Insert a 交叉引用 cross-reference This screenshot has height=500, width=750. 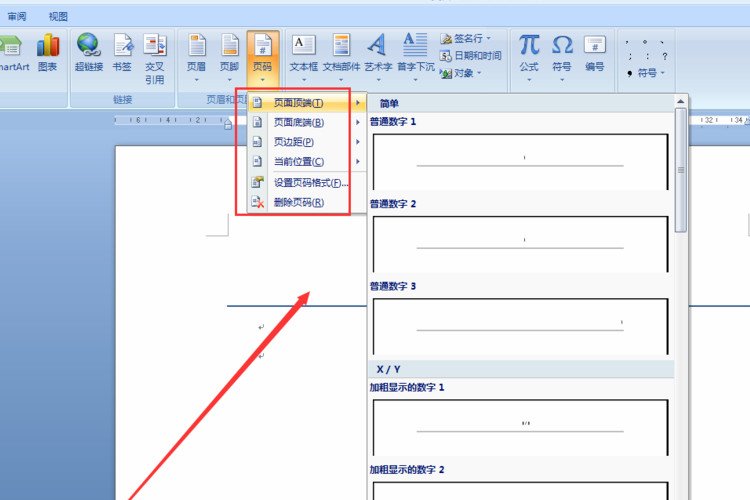pyautogui.click(x=155, y=59)
